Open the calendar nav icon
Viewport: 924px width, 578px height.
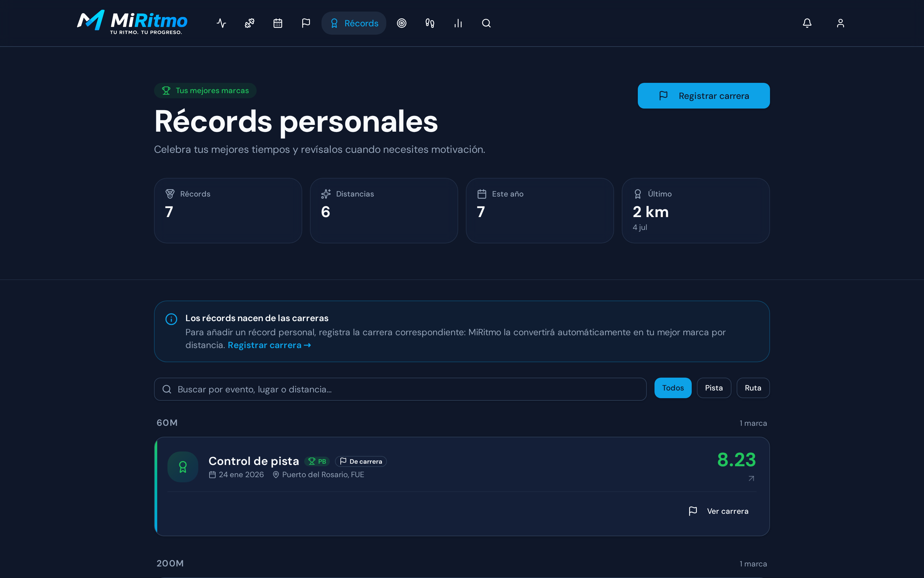coord(278,23)
